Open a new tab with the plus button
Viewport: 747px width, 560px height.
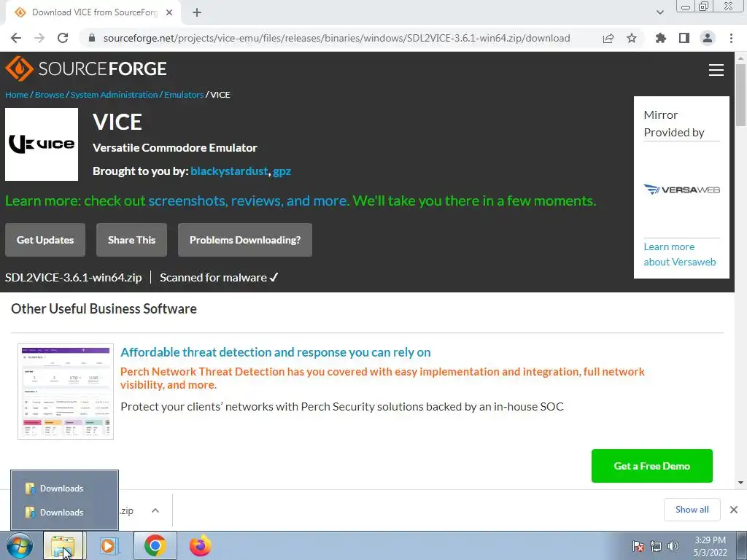pyautogui.click(x=197, y=12)
